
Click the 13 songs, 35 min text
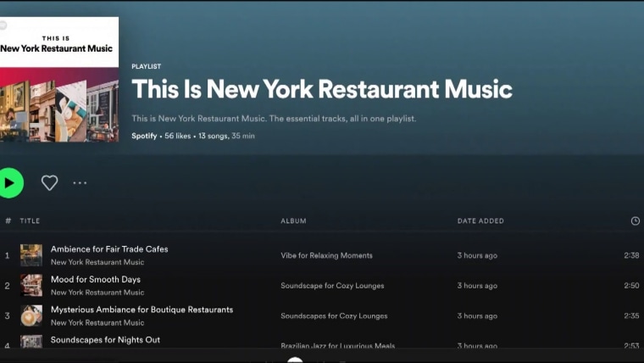tap(226, 136)
